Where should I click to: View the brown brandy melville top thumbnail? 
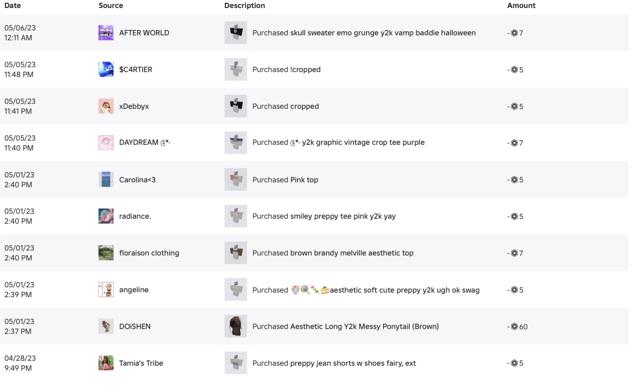(x=236, y=252)
